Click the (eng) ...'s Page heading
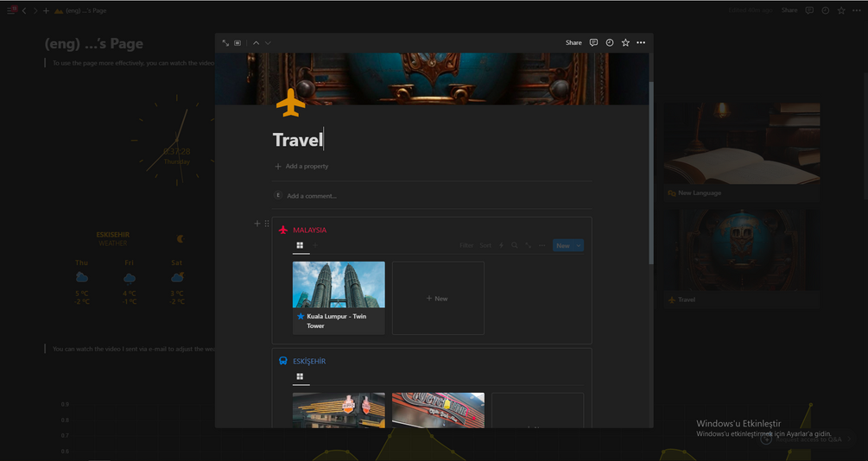 coord(94,44)
